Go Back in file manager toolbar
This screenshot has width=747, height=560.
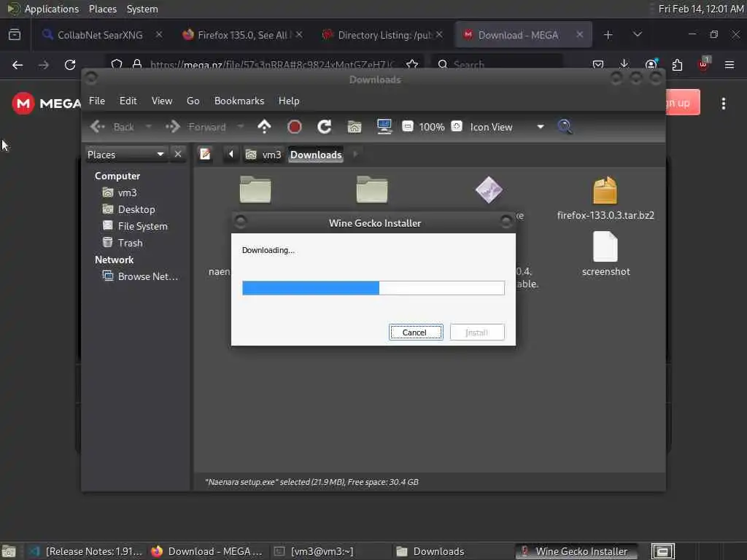coord(112,127)
